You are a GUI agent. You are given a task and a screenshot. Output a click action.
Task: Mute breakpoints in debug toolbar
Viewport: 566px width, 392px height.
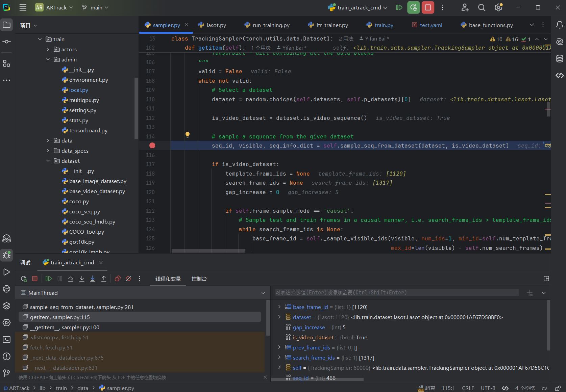click(128, 279)
